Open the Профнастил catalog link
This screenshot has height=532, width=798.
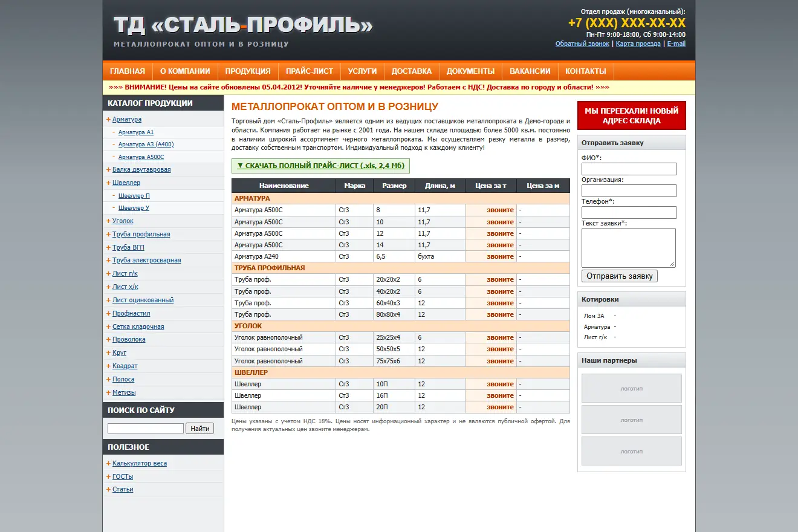click(131, 313)
